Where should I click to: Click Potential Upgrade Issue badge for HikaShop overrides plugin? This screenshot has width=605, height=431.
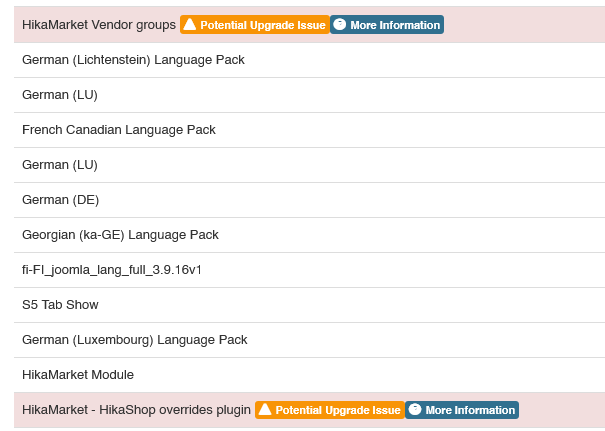click(x=330, y=410)
